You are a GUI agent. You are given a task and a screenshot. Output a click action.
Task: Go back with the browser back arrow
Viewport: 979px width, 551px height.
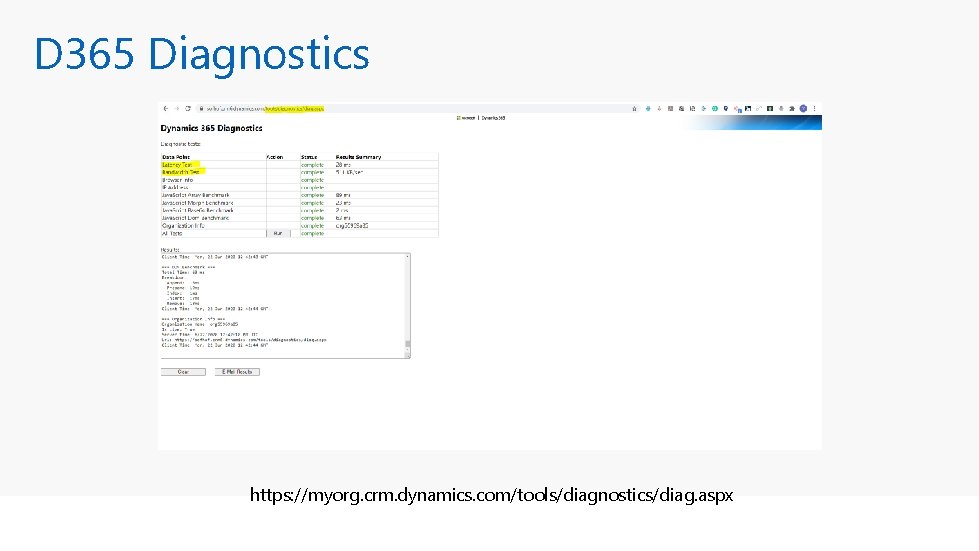(x=165, y=109)
